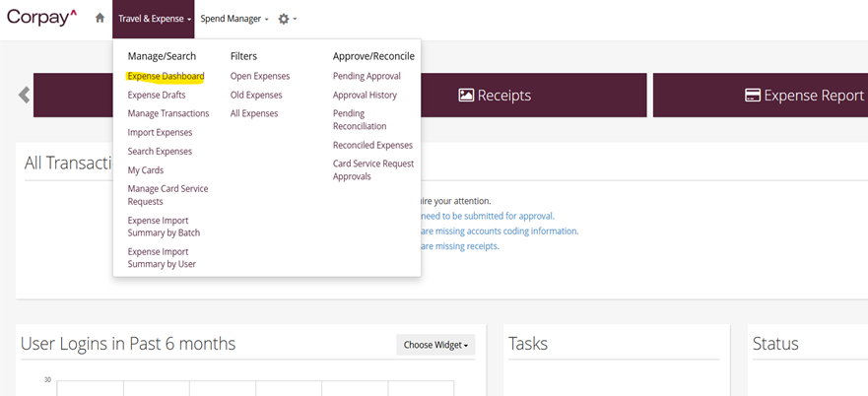This screenshot has height=396, width=868.
Task: Click the Home icon in top navigation
Action: pos(100,19)
